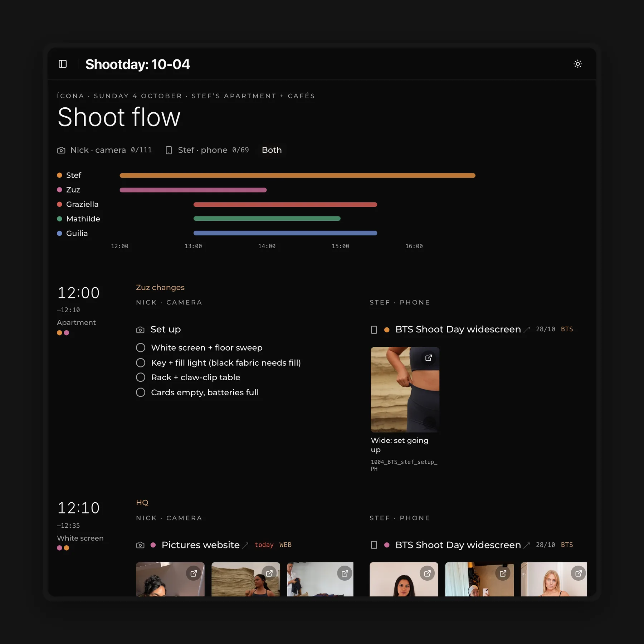Check off White screen + floor sweep
Image resolution: width=644 pixels, height=644 pixels.
click(x=141, y=348)
